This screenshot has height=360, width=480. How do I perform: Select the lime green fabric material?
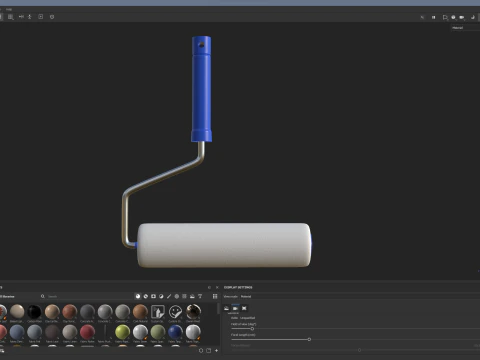pyautogui.click(x=123, y=333)
